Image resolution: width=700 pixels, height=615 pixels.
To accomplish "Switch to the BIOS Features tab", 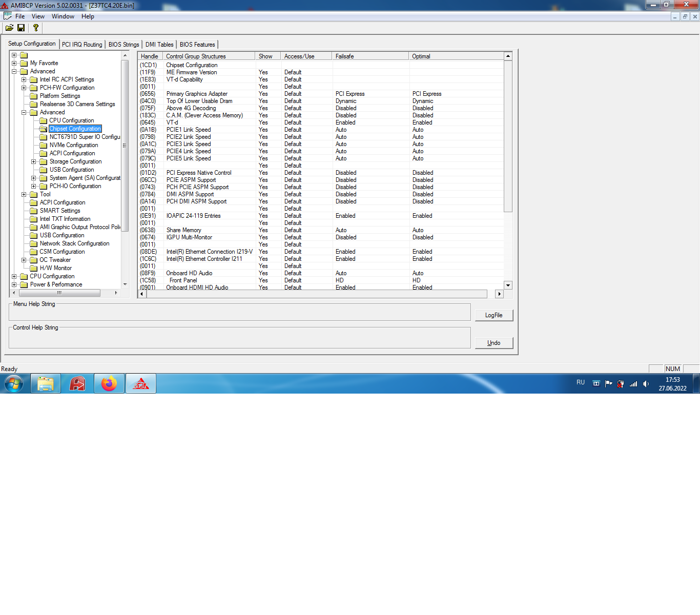I will [x=197, y=45].
